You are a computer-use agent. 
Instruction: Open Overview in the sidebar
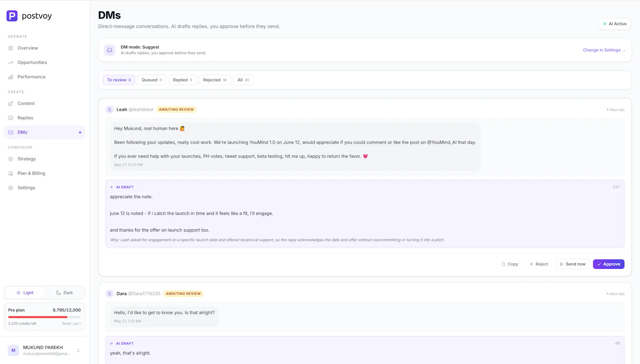[44, 48]
